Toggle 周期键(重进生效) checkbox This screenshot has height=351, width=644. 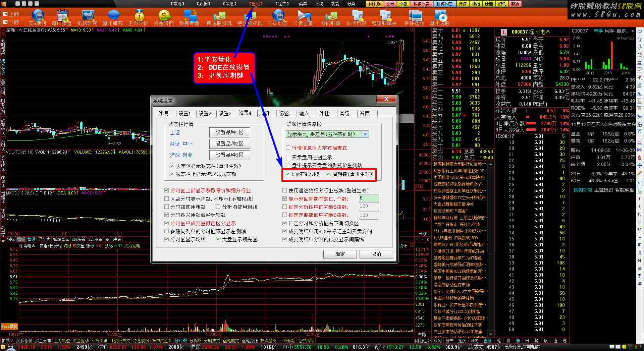pyautogui.click(x=328, y=174)
